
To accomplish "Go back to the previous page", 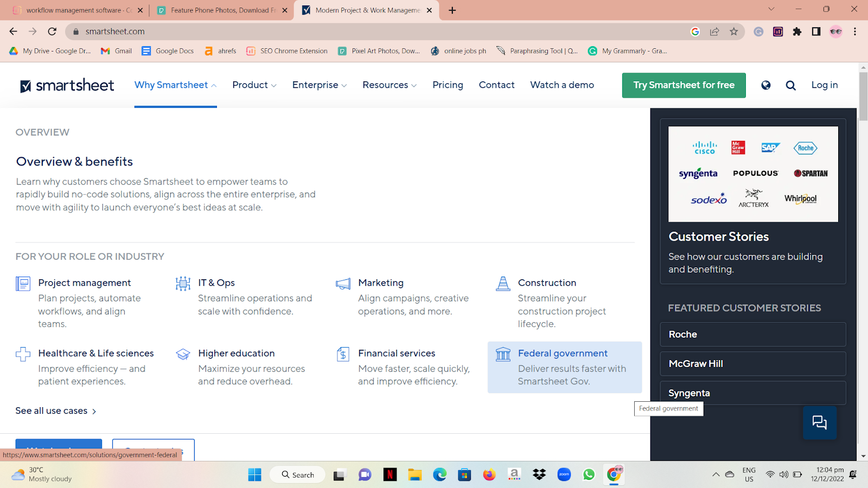I will [x=14, y=31].
